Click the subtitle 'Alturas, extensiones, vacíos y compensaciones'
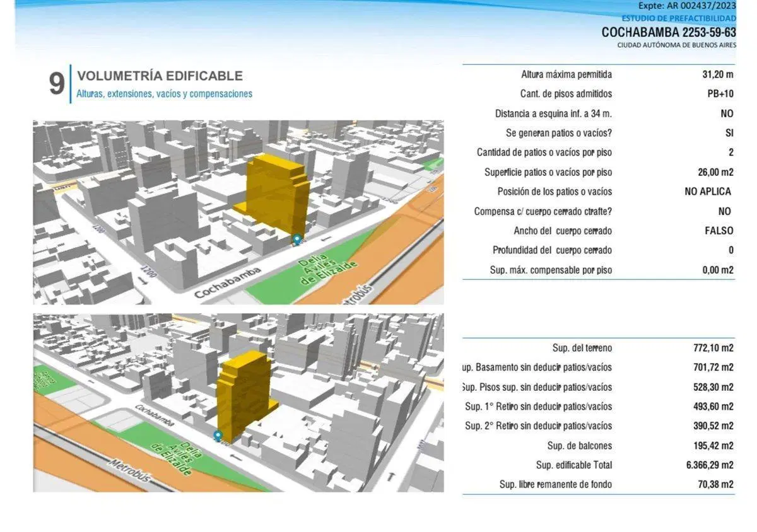The height and width of the screenshot is (532, 757). (x=165, y=94)
